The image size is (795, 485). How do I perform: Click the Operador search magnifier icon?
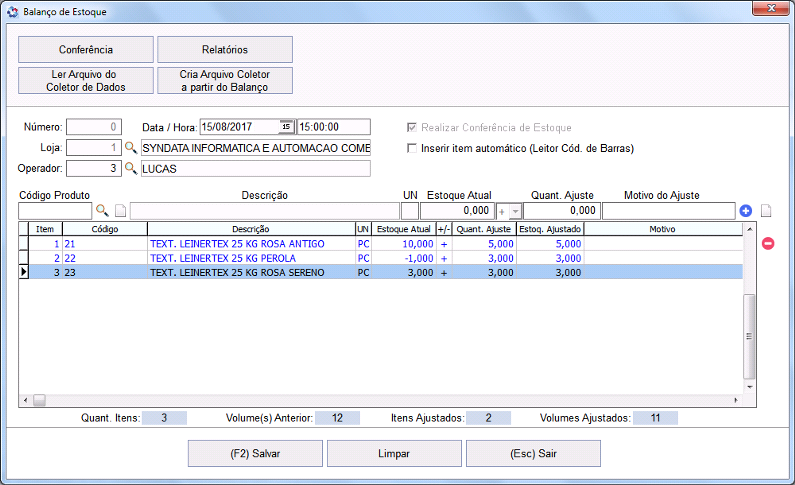click(131, 168)
